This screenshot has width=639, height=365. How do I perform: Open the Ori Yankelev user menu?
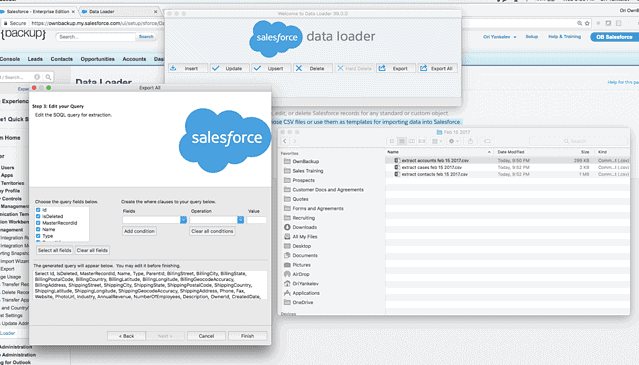pos(500,37)
